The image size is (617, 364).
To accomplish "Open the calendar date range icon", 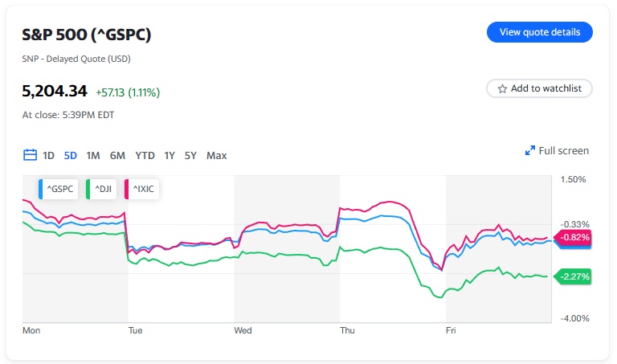I will 30,155.
